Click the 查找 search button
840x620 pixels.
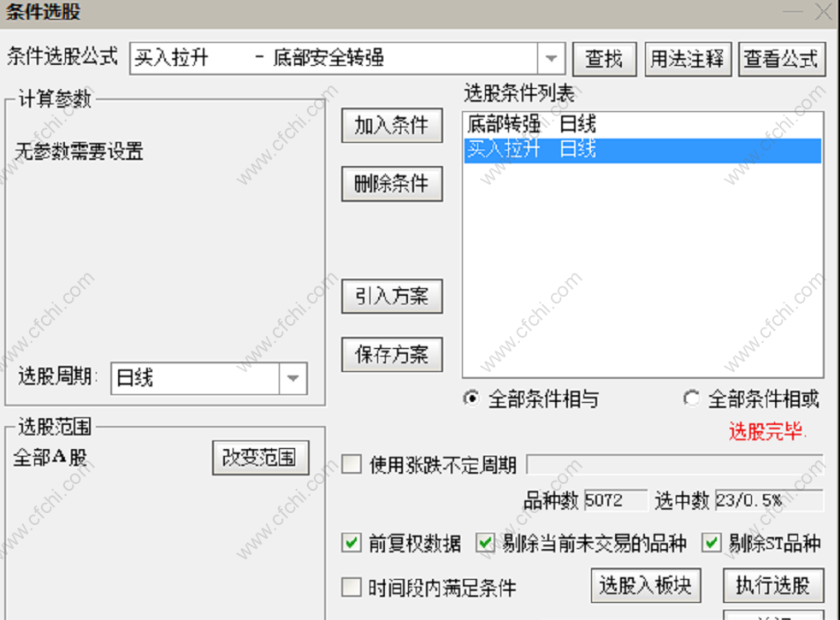coord(604,59)
